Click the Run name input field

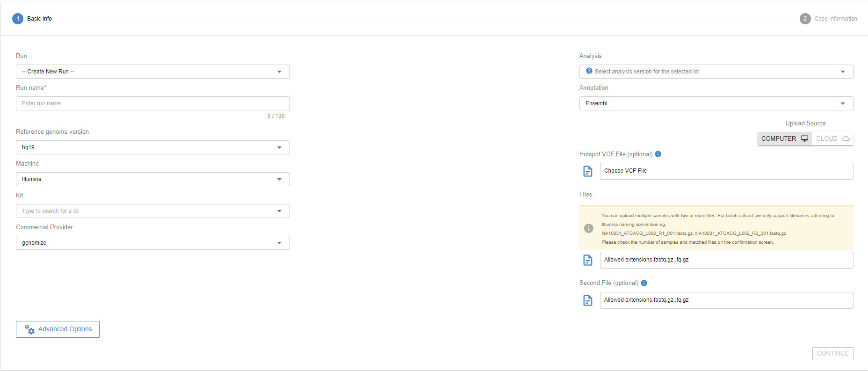click(x=153, y=103)
